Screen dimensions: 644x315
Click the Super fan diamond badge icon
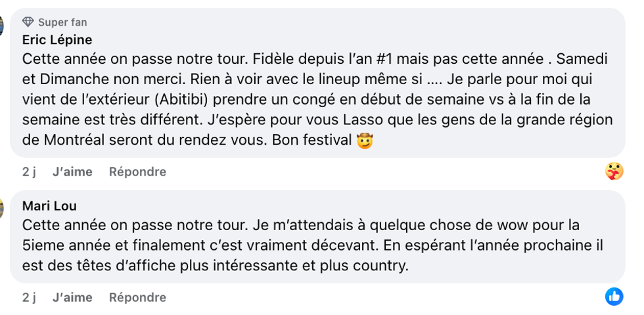[x=28, y=22]
